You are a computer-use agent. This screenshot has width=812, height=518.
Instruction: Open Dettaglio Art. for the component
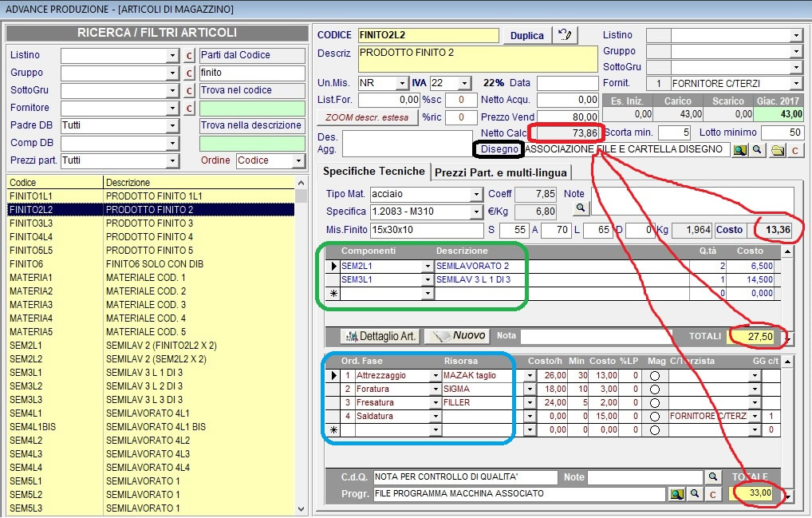click(380, 336)
